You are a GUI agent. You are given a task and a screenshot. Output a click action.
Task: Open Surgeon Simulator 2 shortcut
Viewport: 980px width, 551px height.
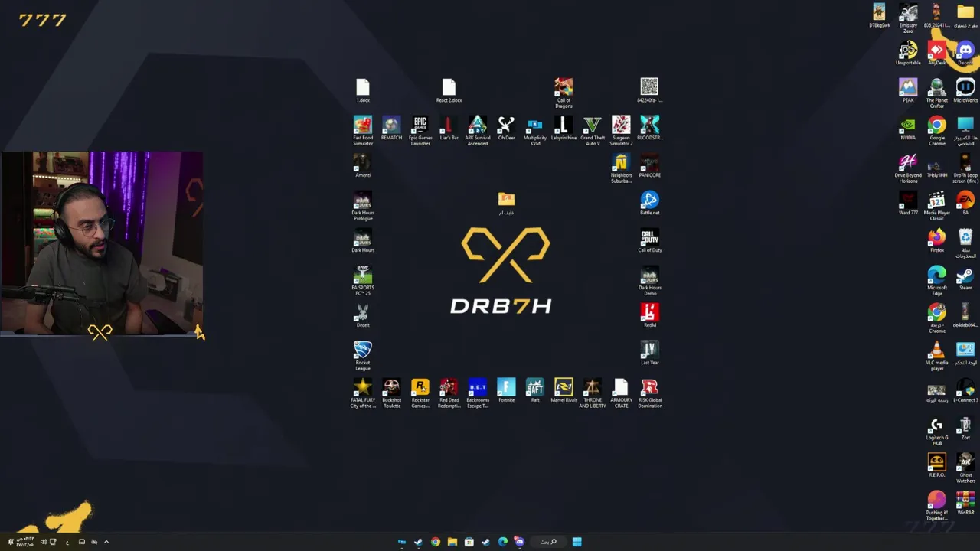[x=621, y=130]
